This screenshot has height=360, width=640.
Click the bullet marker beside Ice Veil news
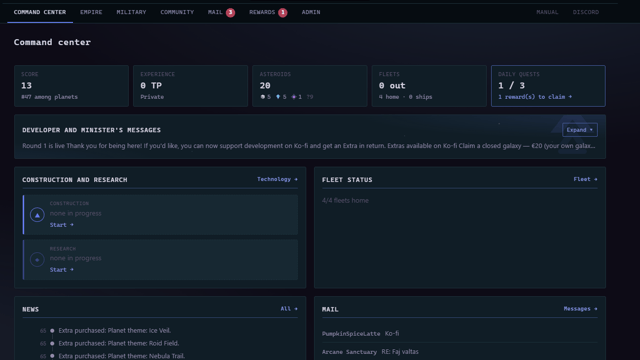click(x=52, y=331)
